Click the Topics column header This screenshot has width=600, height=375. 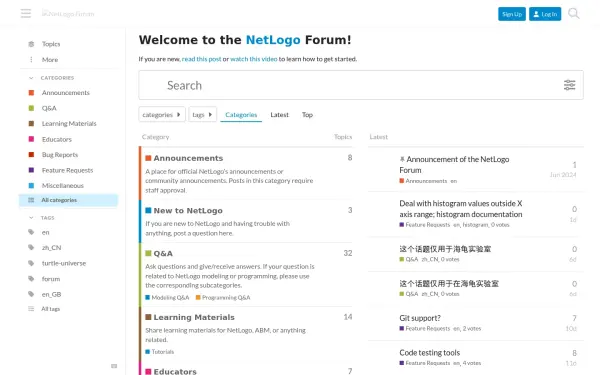pos(343,137)
